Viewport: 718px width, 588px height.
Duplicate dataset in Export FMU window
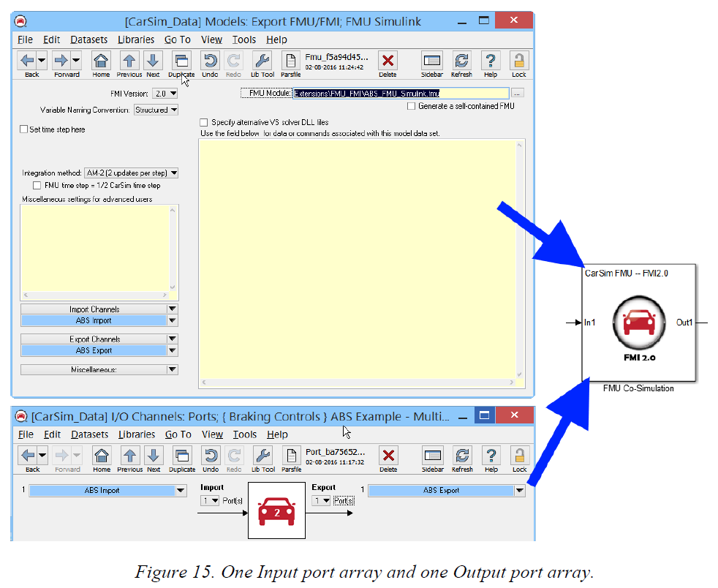click(181, 61)
